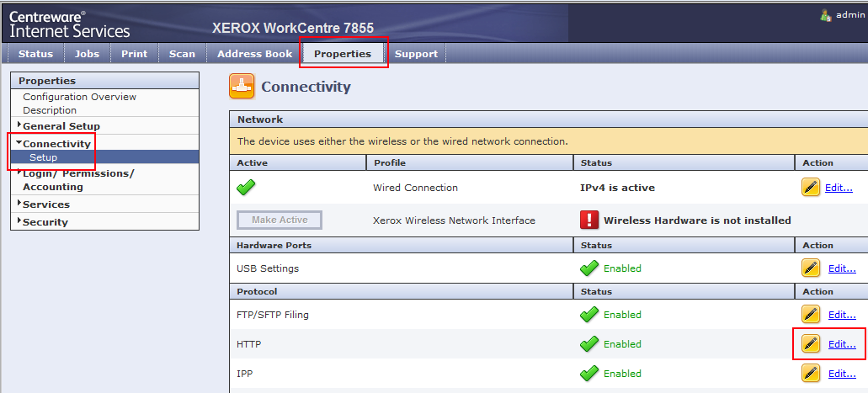Click the green checkmark in HTTP row

pos(589,343)
